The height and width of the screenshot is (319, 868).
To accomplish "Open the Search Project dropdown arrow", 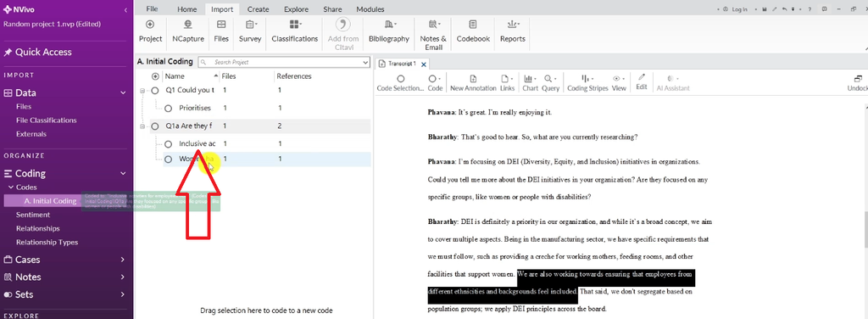I will (365, 62).
